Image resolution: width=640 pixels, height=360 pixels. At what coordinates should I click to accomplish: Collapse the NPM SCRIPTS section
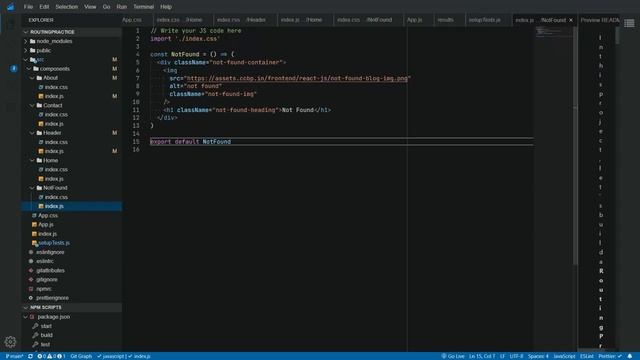point(26,307)
